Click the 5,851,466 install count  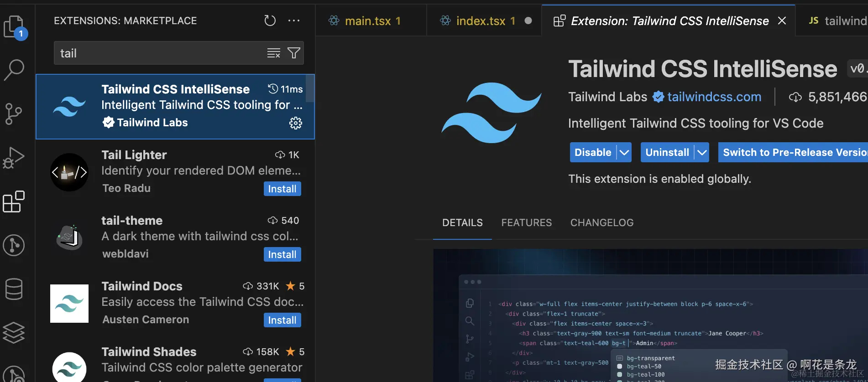coord(837,97)
